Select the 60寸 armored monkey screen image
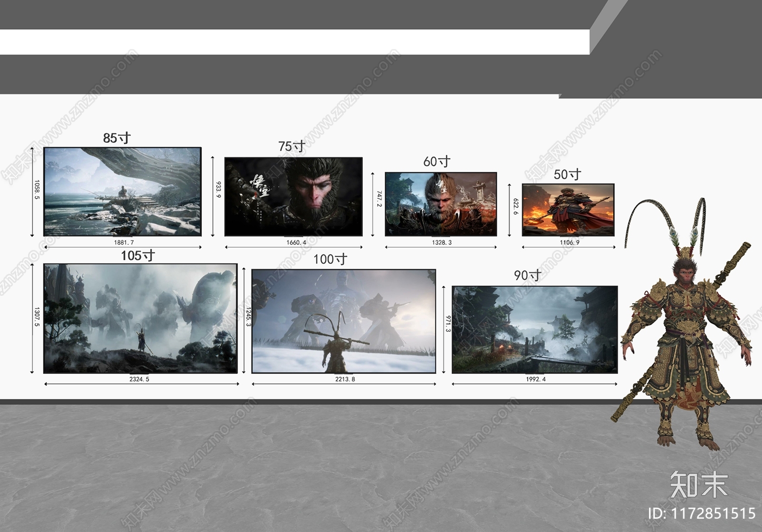Viewport: 762px width, 532px height. (x=441, y=204)
